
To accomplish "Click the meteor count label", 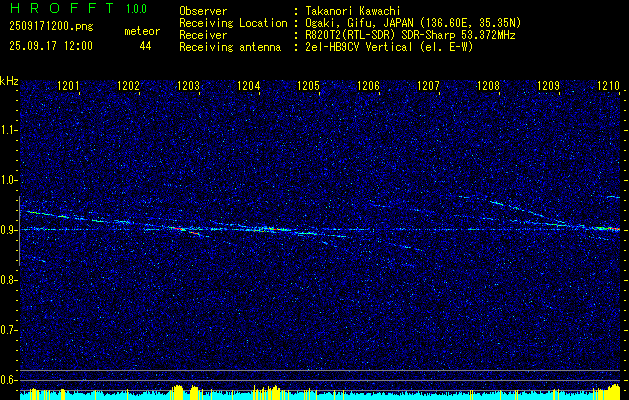I will [x=142, y=31].
